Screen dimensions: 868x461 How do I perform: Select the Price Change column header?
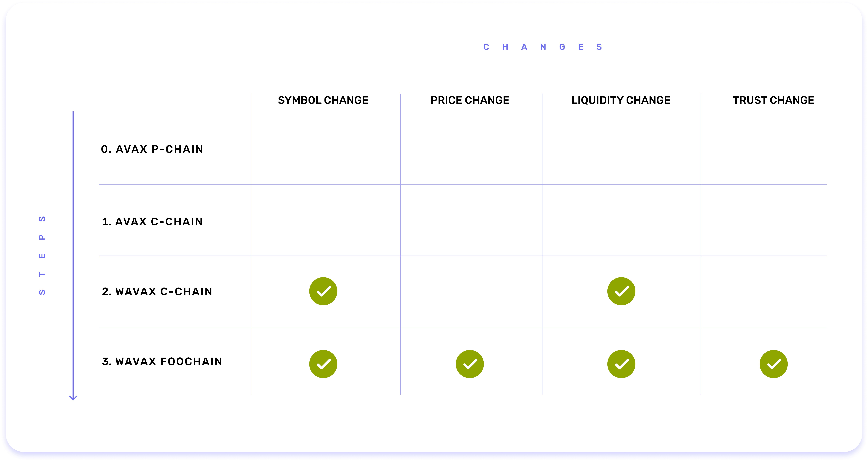470,100
